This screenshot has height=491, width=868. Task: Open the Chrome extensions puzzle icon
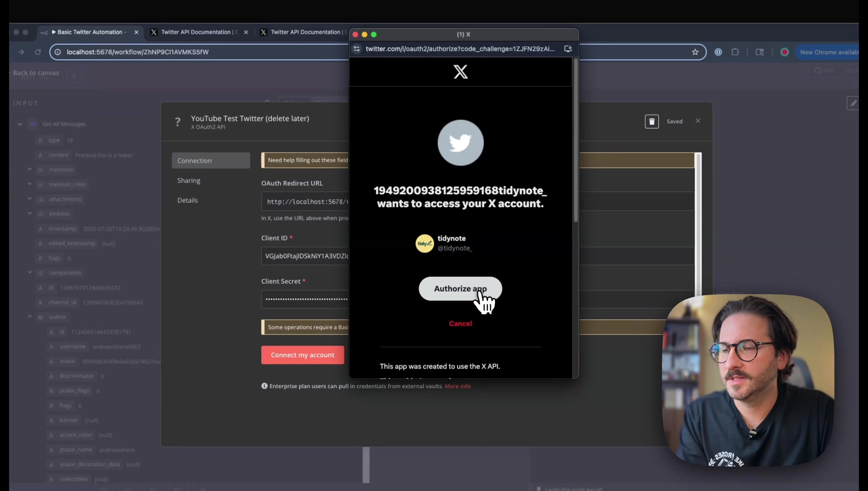[x=735, y=52]
